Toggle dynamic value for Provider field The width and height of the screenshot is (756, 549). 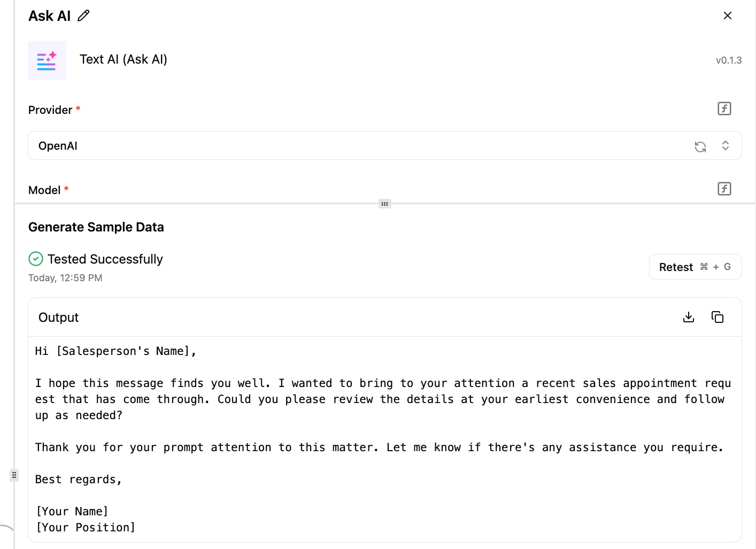724,109
